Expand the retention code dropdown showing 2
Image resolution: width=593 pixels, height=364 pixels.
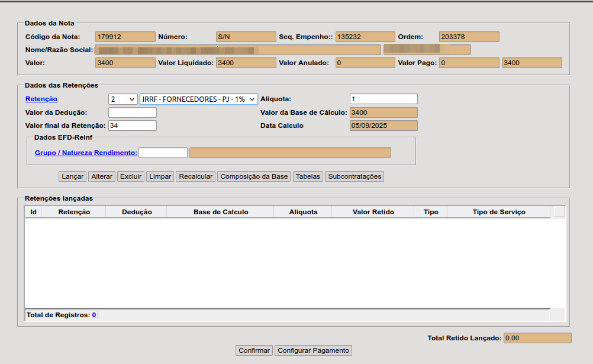pos(123,99)
